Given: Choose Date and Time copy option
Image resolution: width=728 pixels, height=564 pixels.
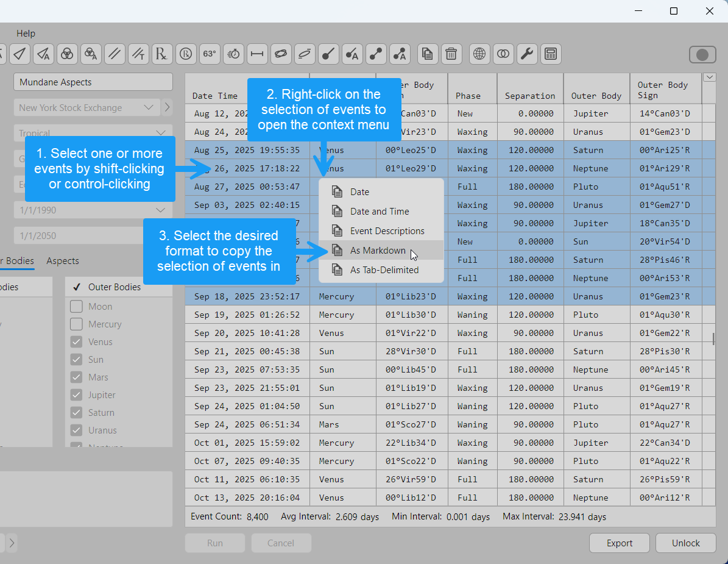Looking at the screenshot, I should click(381, 212).
